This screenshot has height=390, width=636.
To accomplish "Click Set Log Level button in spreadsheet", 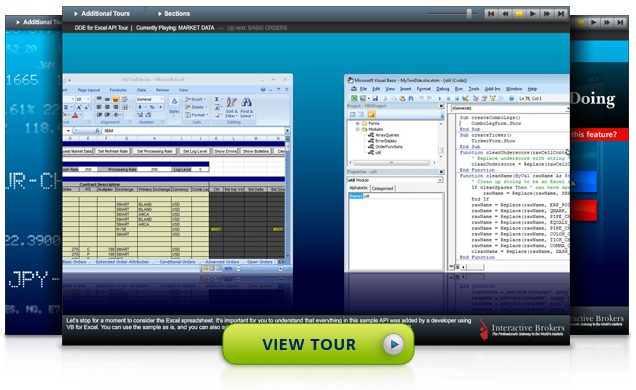I will (x=195, y=151).
